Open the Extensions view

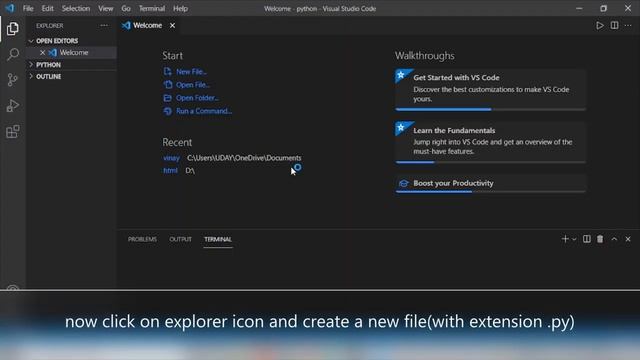pyautogui.click(x=13, y=131)
